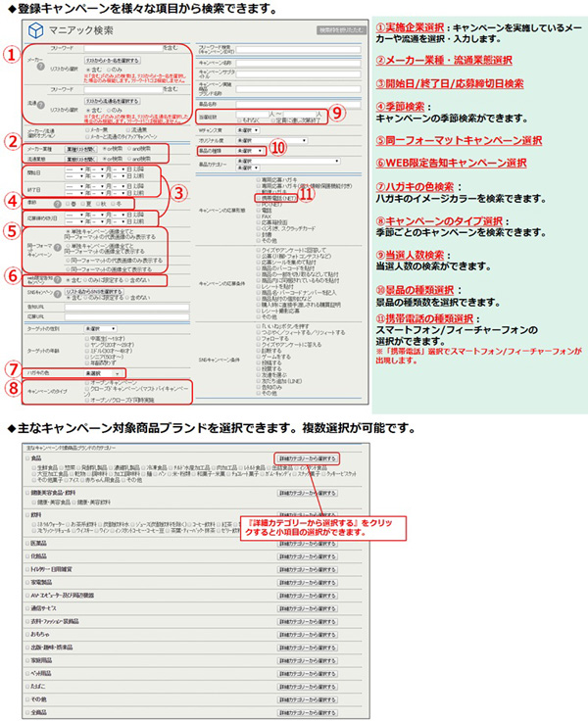Image resolution: width=588 pixels, height=721 pixels.
Task: Click the メーカー フリーワード input field
Action: tap(123, 48)
